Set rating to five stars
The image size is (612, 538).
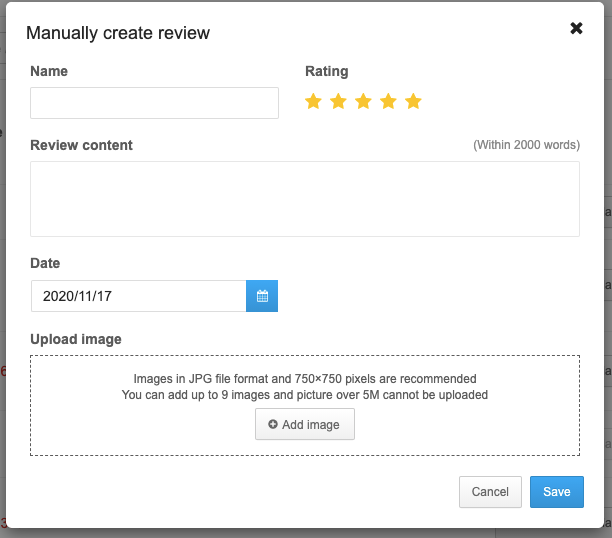(x=413, y=101)
